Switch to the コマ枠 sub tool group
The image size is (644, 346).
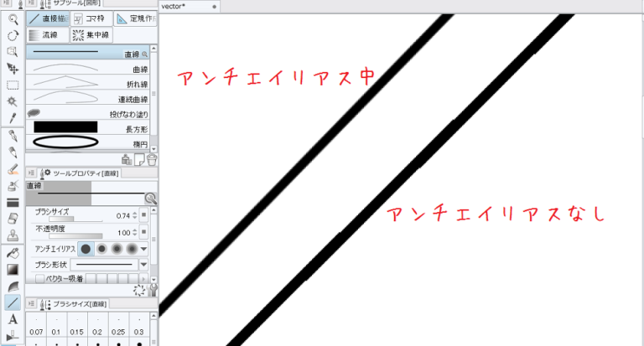tap(89, 18)
